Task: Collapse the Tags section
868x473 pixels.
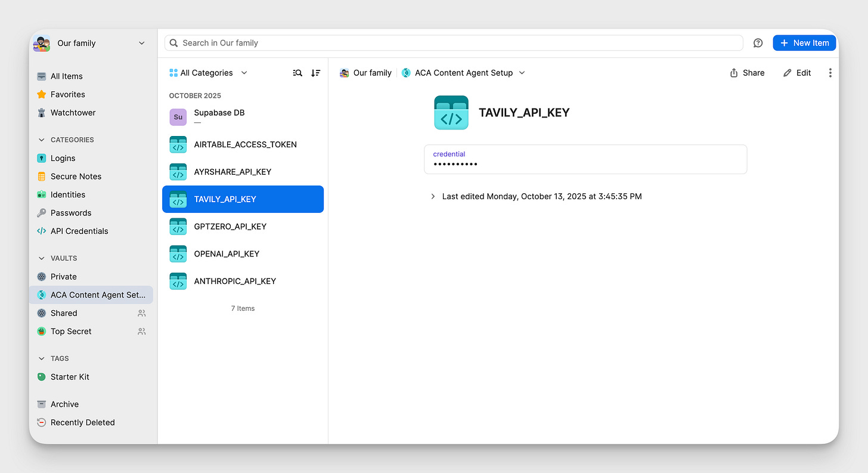Action: coord(41,358)
